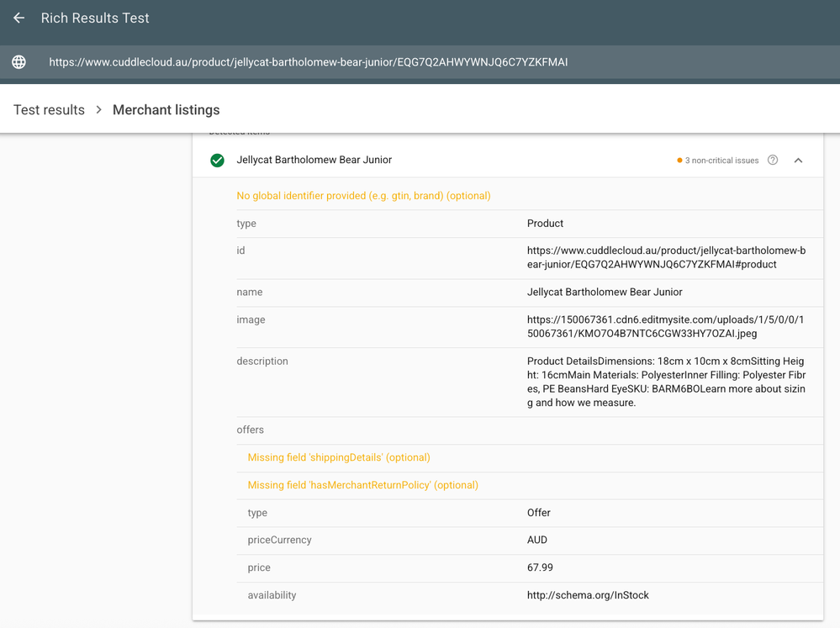Click the Rich Results Test title
The image size is (840, 628).
pyautogui.click(x=95, y=18)
